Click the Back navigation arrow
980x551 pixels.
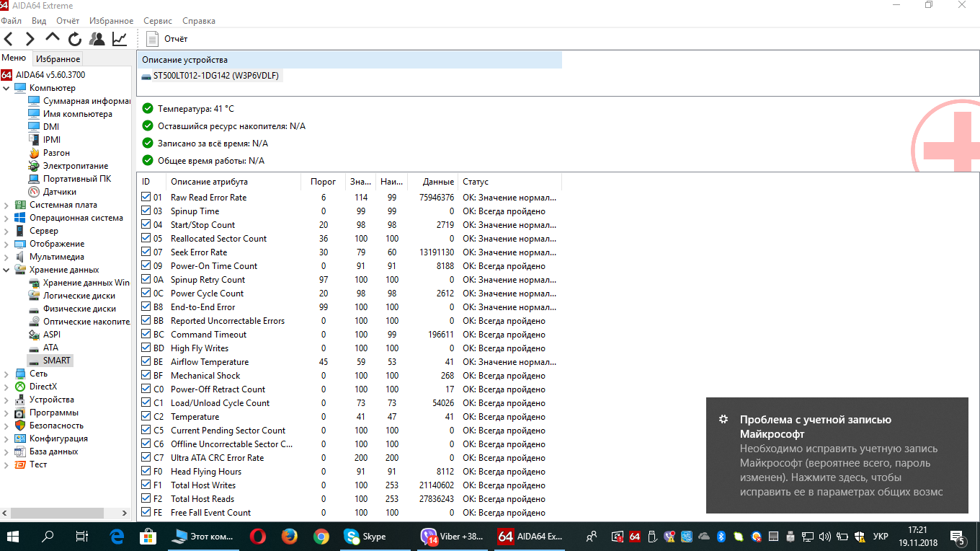pos(9,39)
